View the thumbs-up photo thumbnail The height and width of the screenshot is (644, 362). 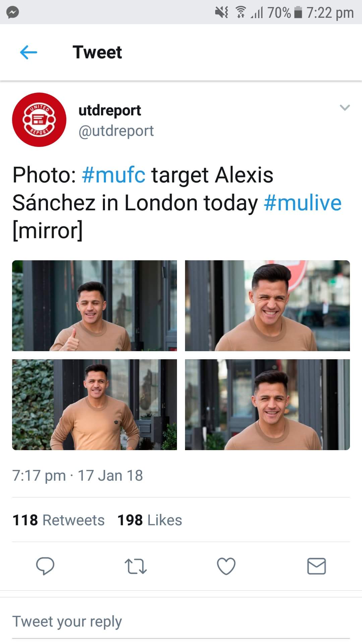point(95,306)
